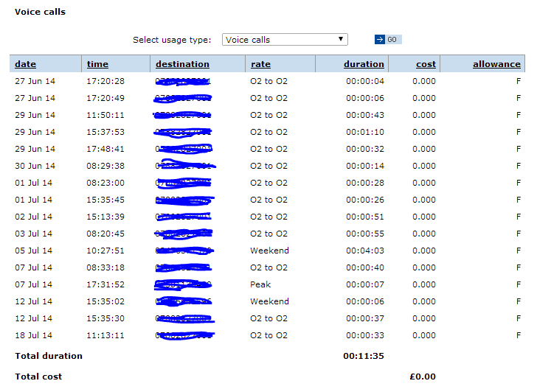Click the Voice calls page heading
537x392 pixels.
click(40, 12)
